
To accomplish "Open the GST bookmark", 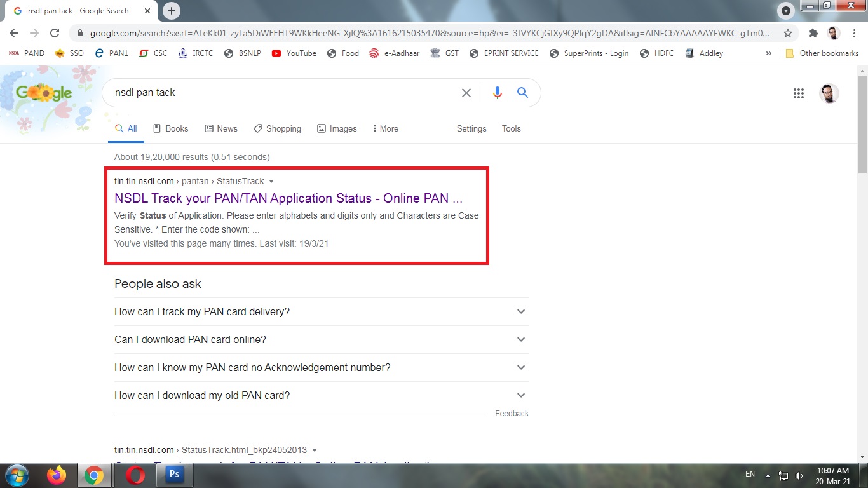I will 444,53.
